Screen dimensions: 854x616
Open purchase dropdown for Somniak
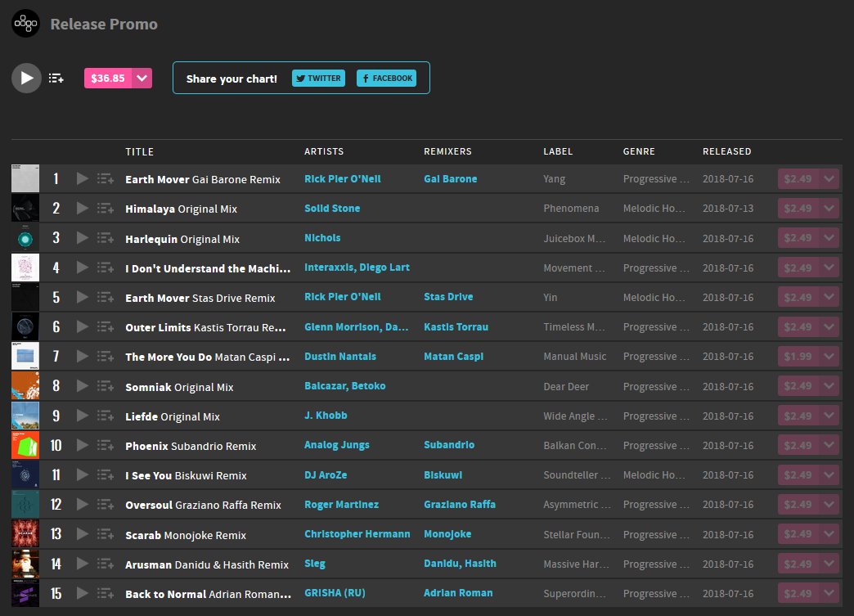coord(829,385)
